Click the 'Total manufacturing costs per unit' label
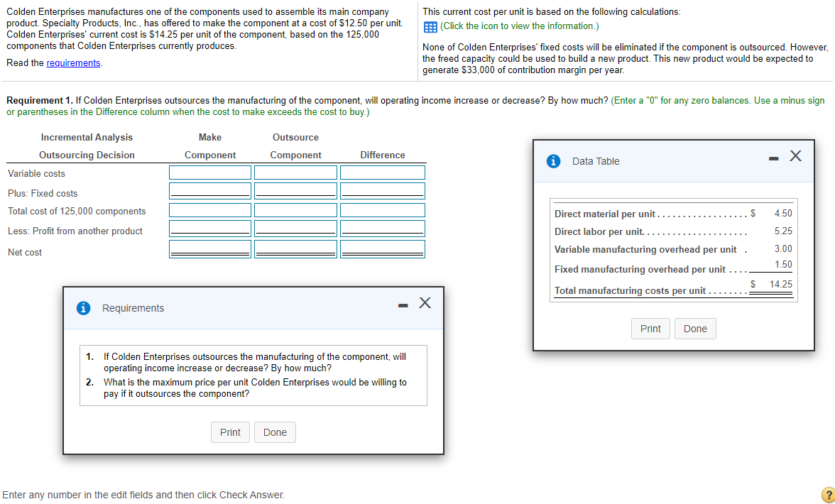Image resolution: width=835 pixels, height=504 pixels. tap(630, 290)
